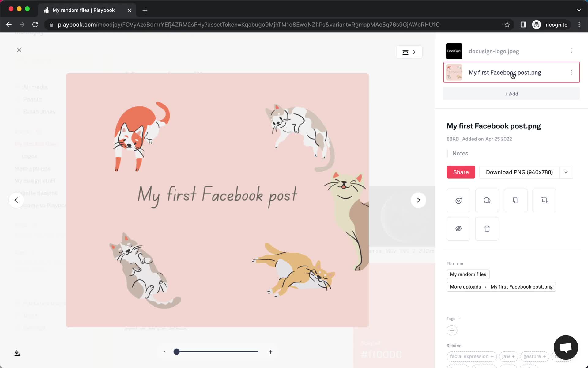Image resolution: width=588 pixels, height=368 pixels.
Task: Click the copy icon for this asset
Action: (516, 200)
